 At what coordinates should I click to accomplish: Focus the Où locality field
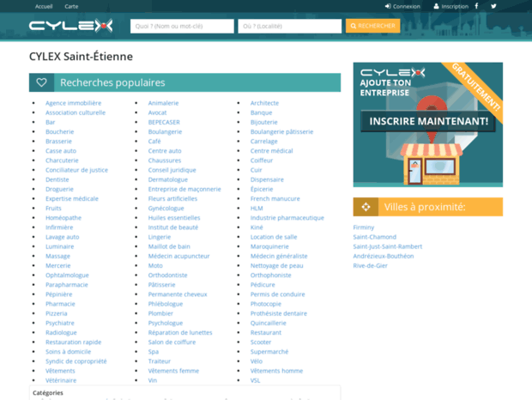(x=289, y=27)
